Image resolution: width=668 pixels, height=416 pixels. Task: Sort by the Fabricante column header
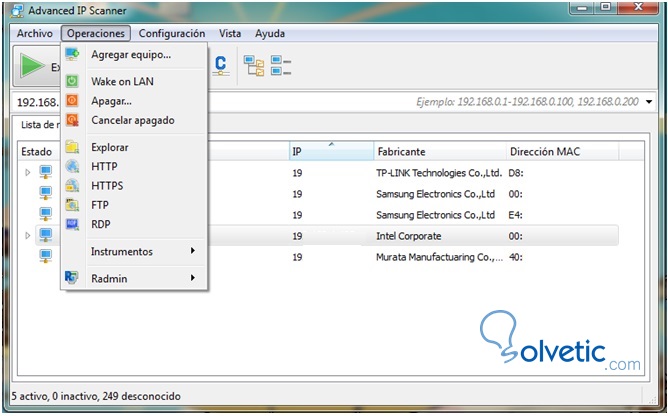point(440,151)
